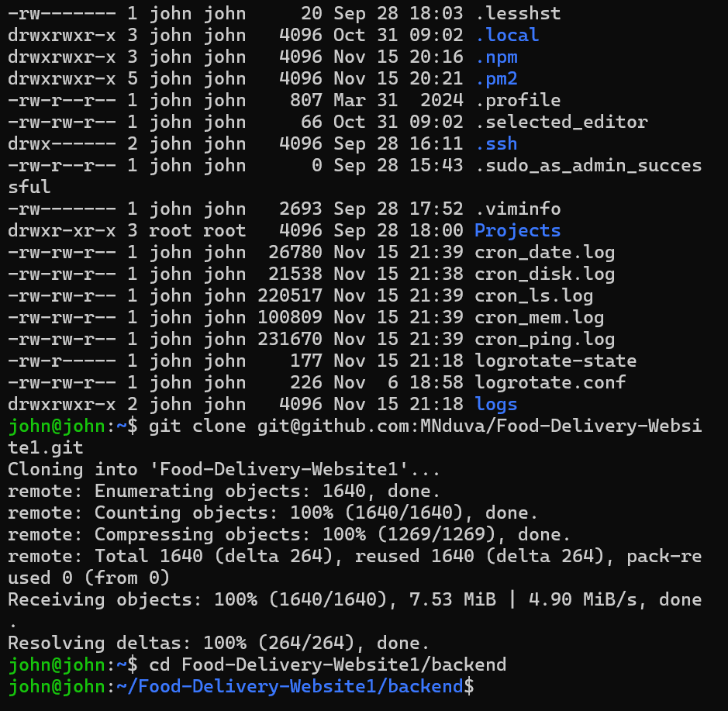Click the .viminfo filename

pyautogui.click(x=517, y=209)
